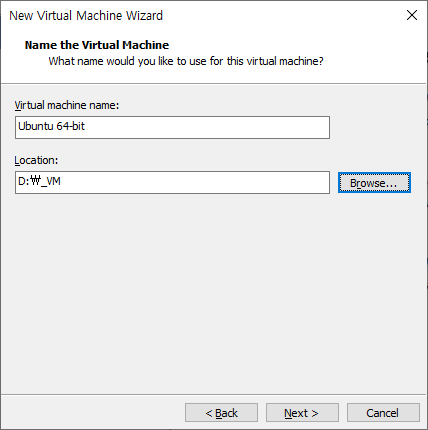This screenshot has height=430, width=428.
Task: Close the wizard with the X
Action: point(412,15)
